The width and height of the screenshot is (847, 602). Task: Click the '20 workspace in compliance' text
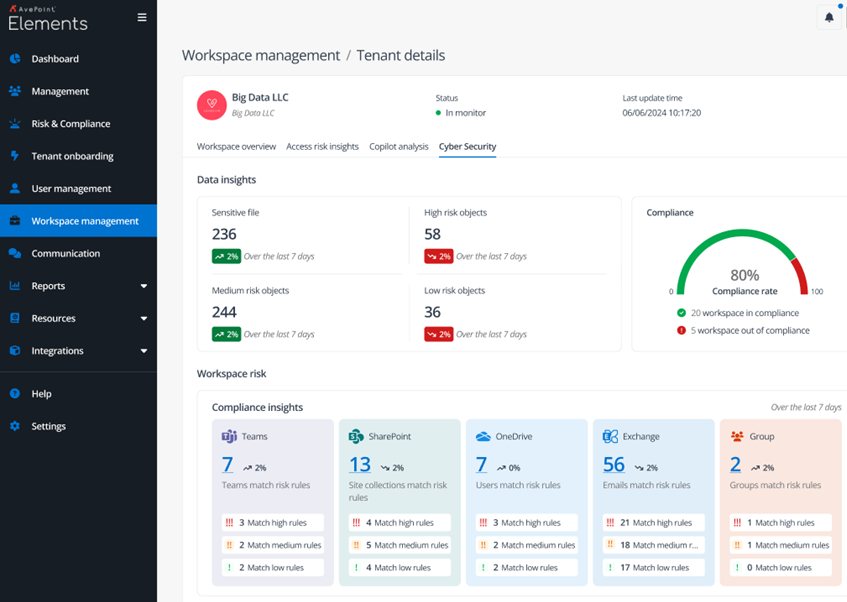click(745, 313)
